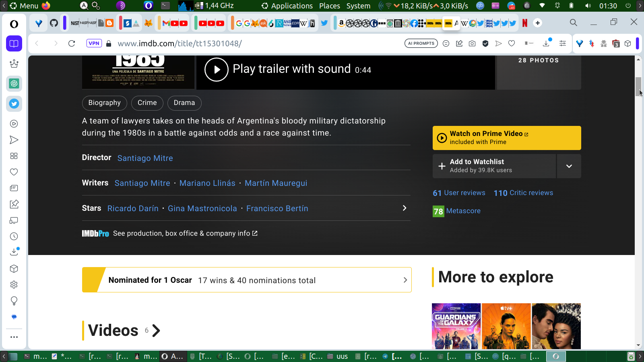Open the main Menu in the top panel
This screenshot has height=362, width=644.
point(24,6)
